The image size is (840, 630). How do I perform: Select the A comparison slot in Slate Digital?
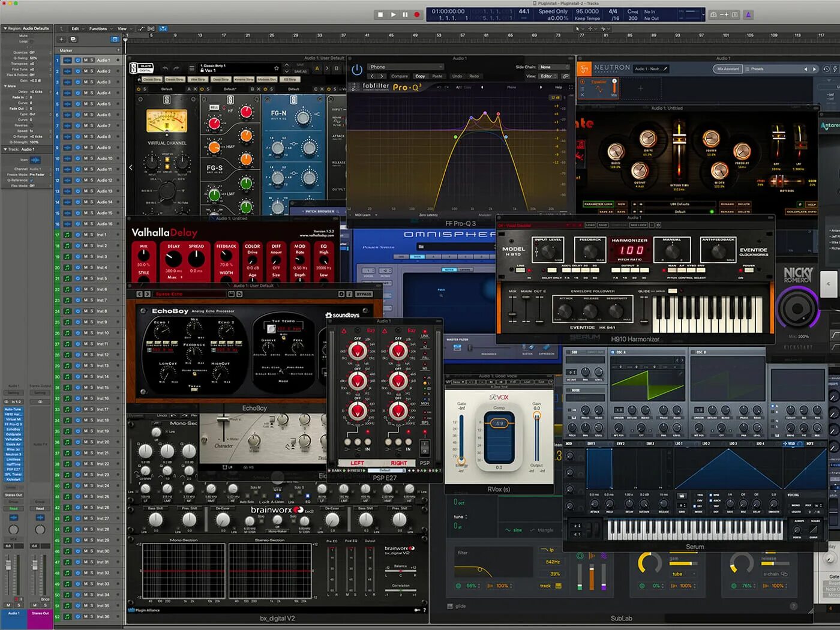317,68
